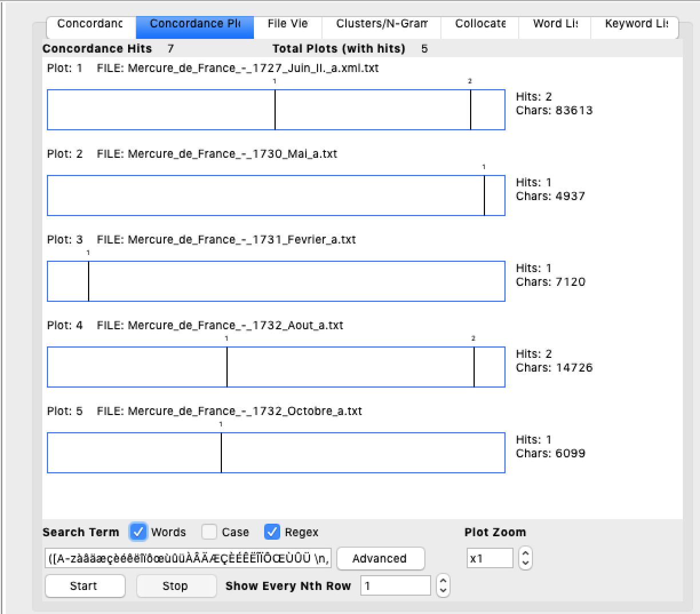Screen dimensions: 700x614
Task: Open the Word List tab
Action: pyautogui.click(x=555, y=24)
